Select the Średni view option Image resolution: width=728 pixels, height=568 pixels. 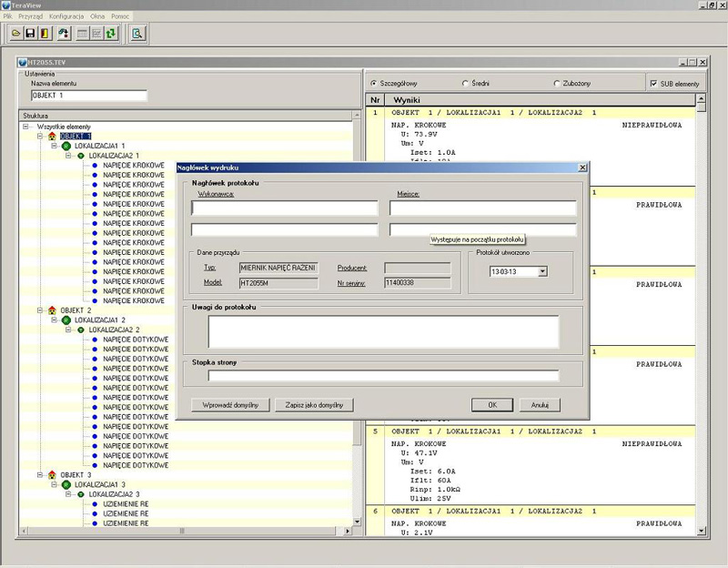click(x=465, y=83)
